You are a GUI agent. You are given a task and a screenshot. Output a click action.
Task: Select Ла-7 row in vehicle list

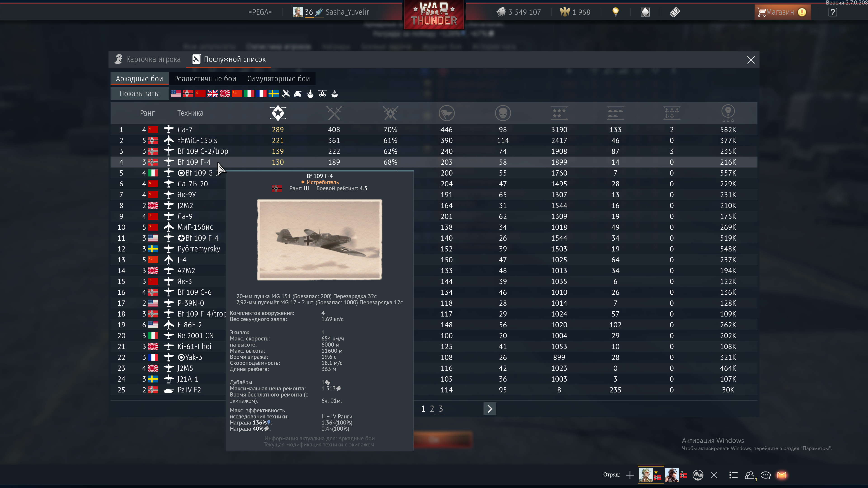pos(434,129)
